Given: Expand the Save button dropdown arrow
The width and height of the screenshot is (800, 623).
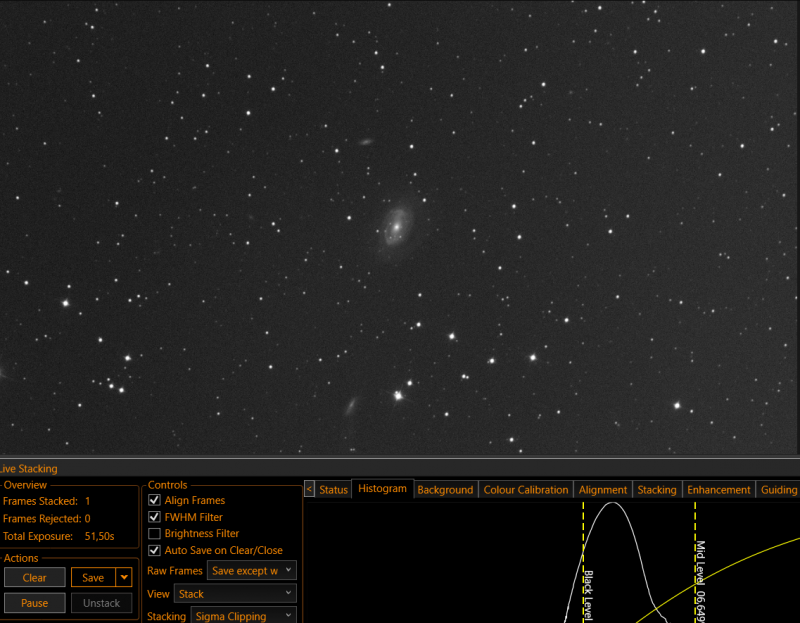Looking at the screenshot, I should pos(124,578).
